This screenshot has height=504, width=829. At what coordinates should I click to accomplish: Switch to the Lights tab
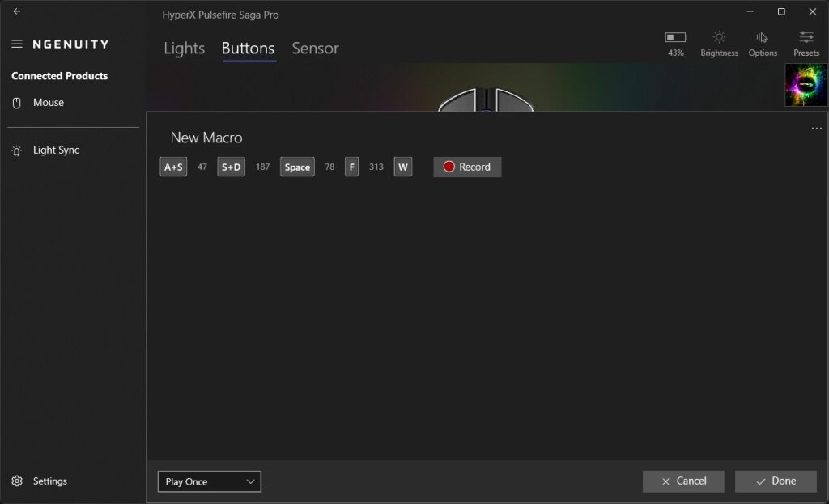tap(184, 49)
